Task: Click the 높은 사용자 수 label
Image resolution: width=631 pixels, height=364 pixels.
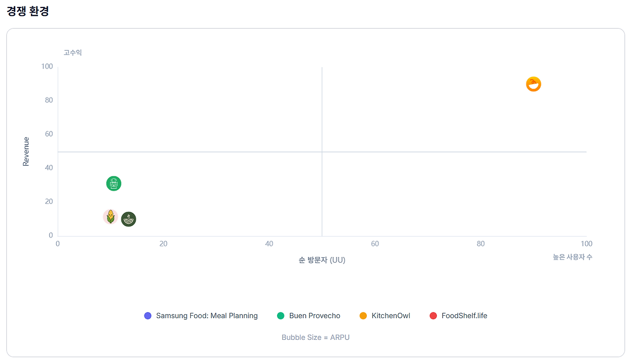Action: click(x=572, y=257)
